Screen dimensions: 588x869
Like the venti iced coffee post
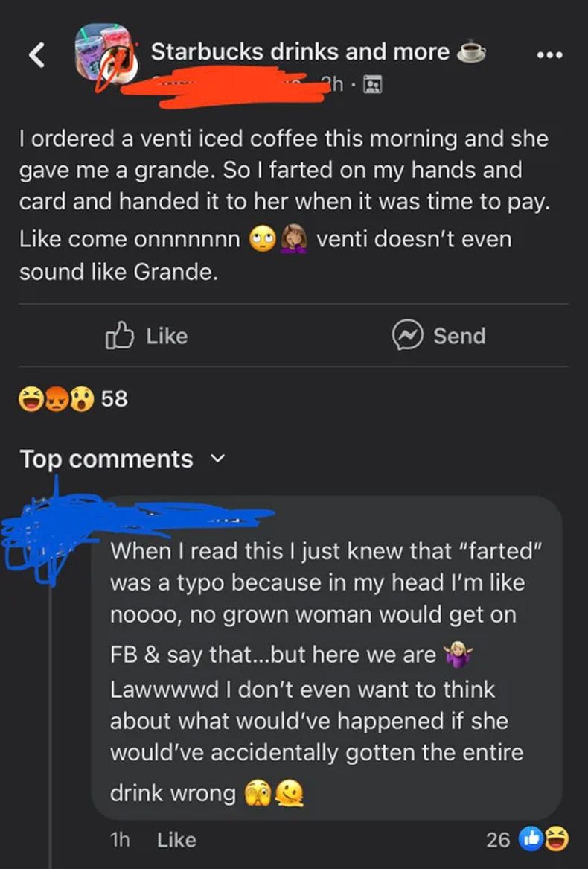coord(146,336)
